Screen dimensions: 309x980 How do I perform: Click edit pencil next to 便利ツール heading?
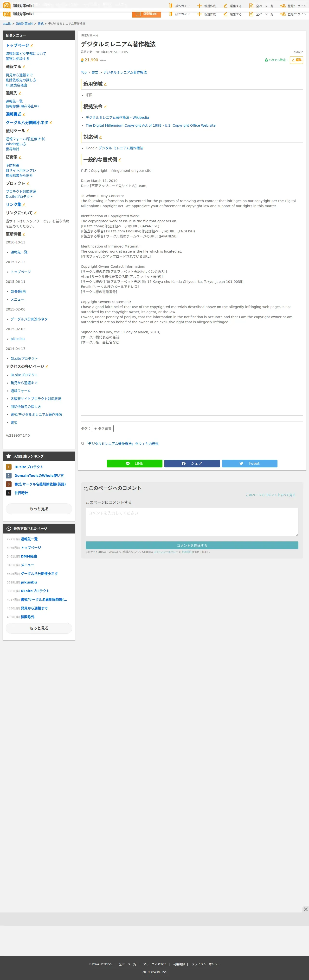28,131
